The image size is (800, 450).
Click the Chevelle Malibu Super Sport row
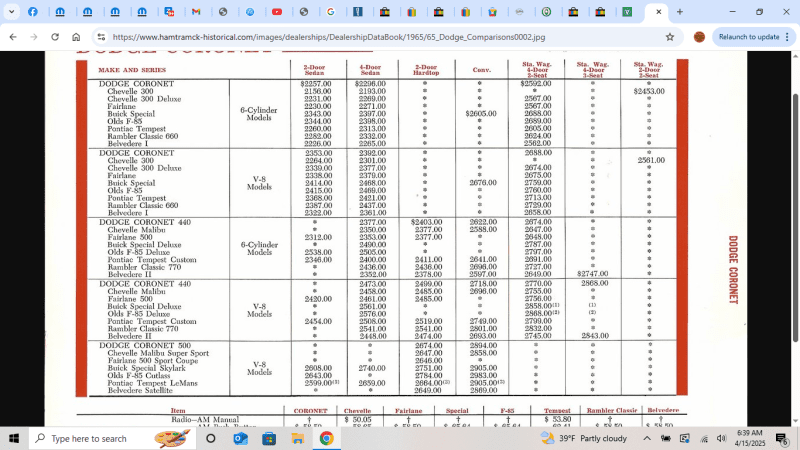tap(158, 353)
